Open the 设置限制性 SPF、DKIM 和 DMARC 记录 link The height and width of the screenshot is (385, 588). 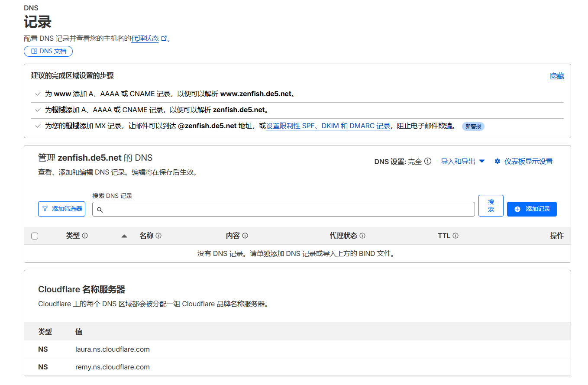point(328,126)
